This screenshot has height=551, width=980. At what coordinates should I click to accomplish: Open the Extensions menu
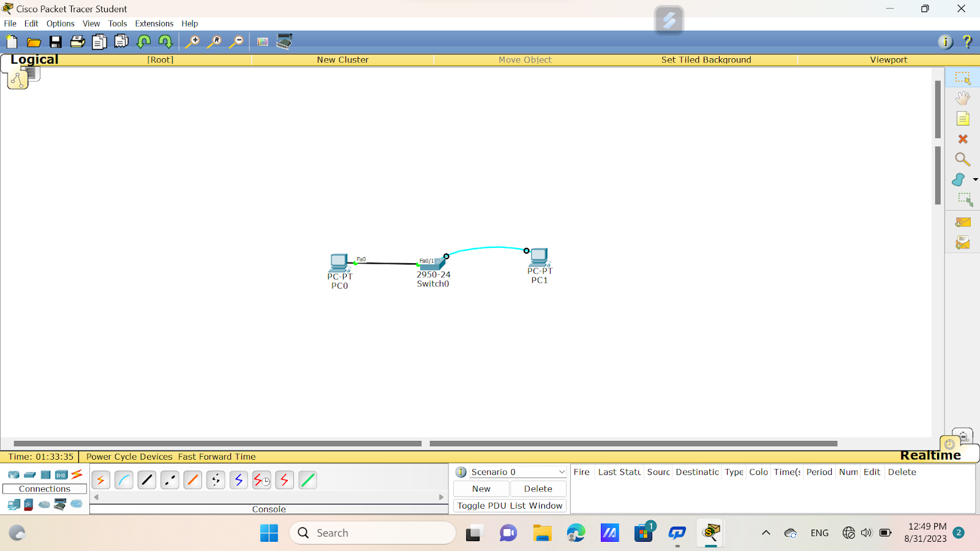tap(154, 24)
